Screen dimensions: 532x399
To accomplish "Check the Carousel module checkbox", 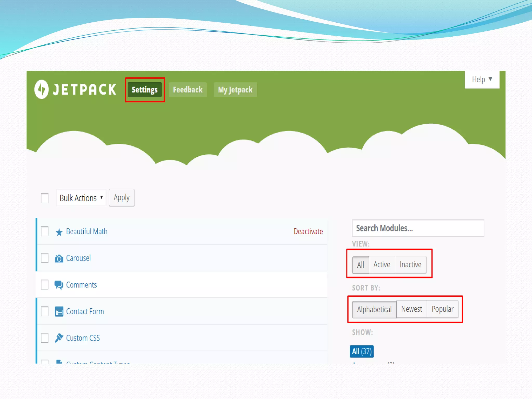I will 45,258.
